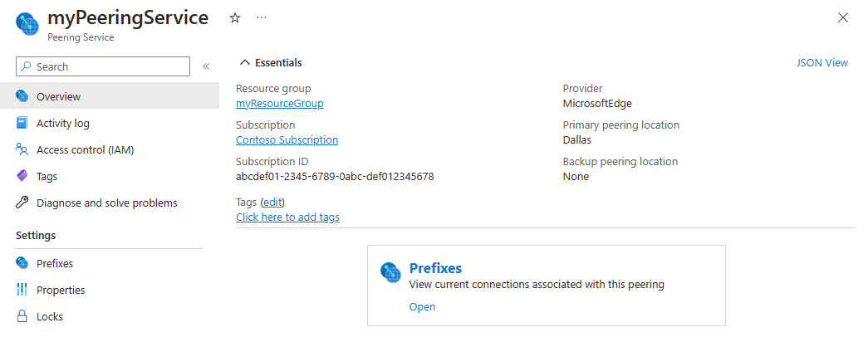Image resolution: width=868 pixels, height=342 pixels.
Task: Open the Contoso Subscription link
Action: pos(287,140)
